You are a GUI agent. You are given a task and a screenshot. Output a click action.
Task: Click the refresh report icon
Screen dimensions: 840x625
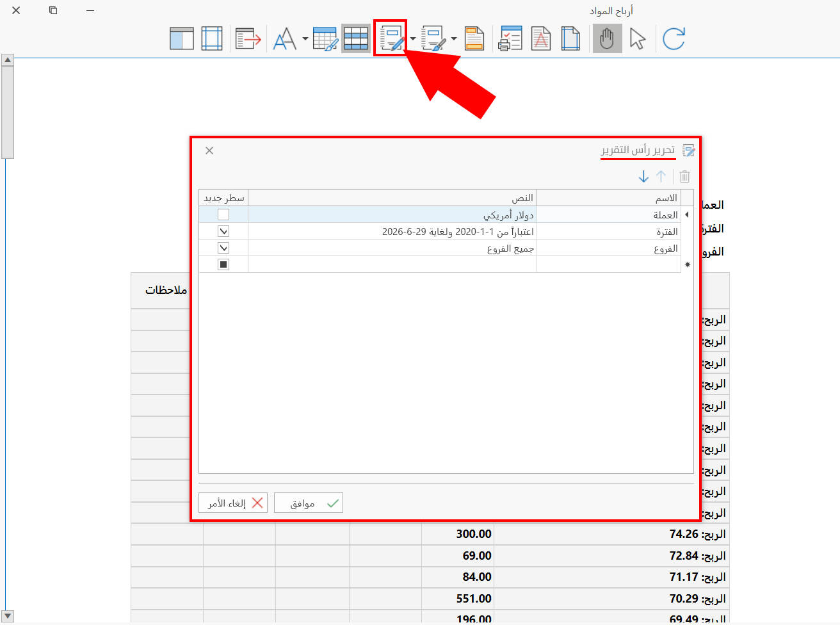pyautogui.click(x=674, y=38)
